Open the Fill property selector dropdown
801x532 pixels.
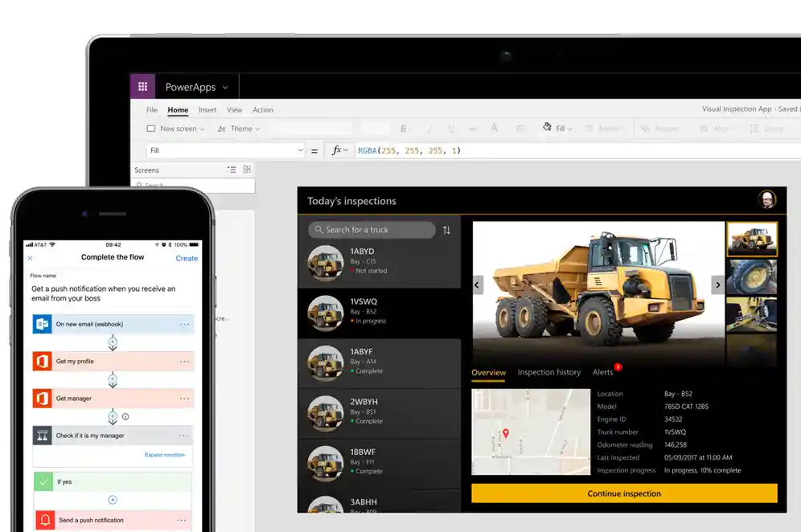(x=224, y=150)
